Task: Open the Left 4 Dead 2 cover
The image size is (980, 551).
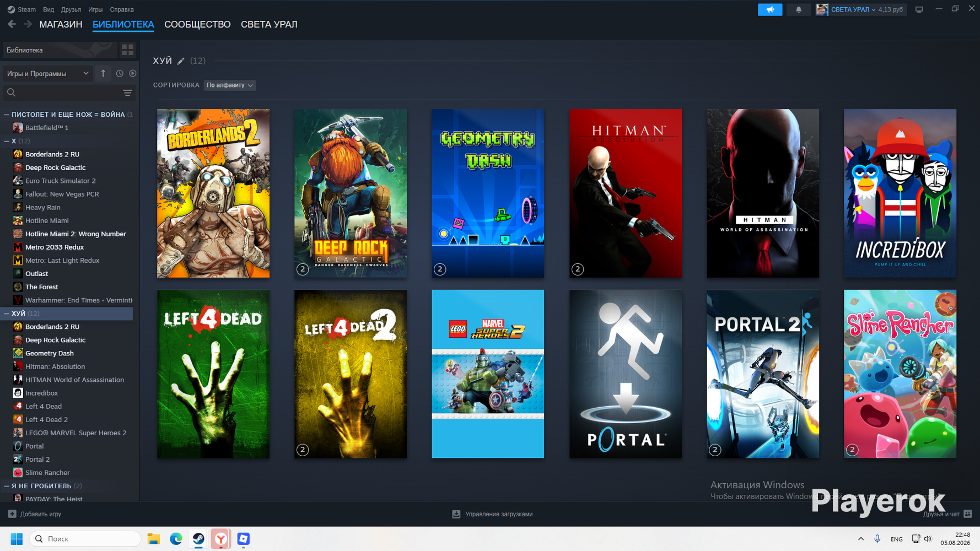Action: coord(351,374)
